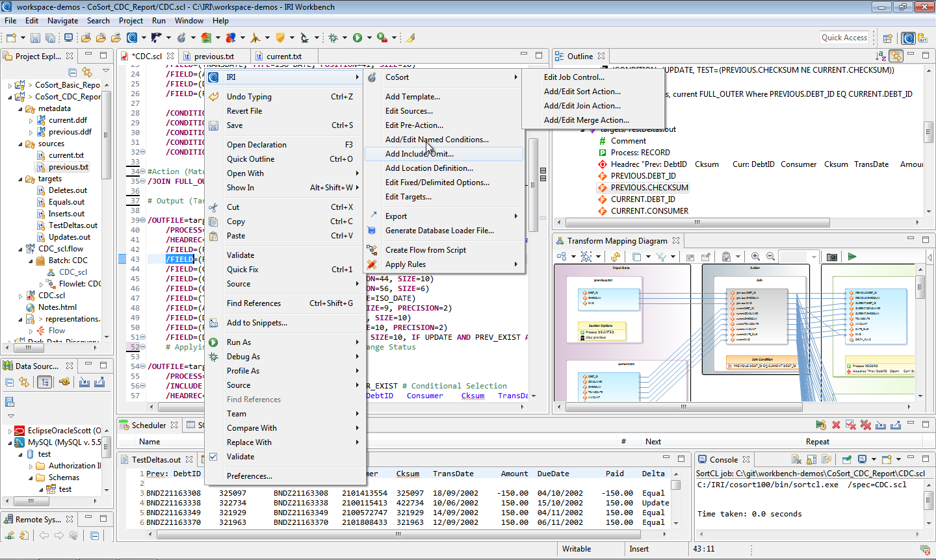The width and height of the screenshot is (936, 560).
Task: Toggle fold marker at line 39
Action: pyautogui.click(x=143, y=220)
